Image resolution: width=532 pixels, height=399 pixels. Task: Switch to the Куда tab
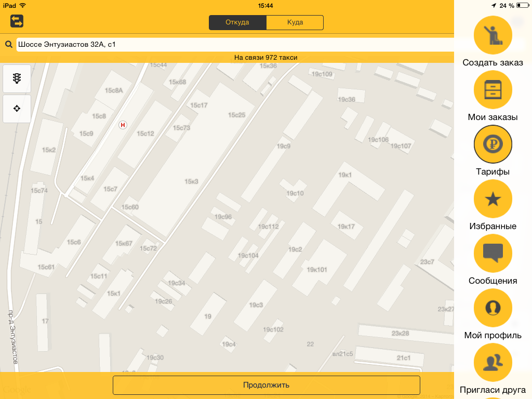(x=295, y=22)
